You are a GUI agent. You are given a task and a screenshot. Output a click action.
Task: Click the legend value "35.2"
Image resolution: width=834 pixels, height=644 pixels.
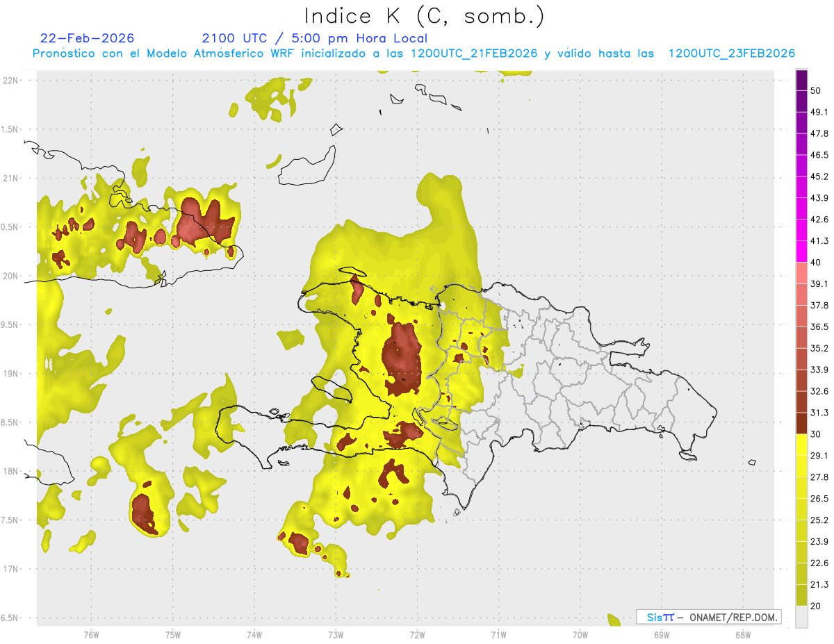819,349
